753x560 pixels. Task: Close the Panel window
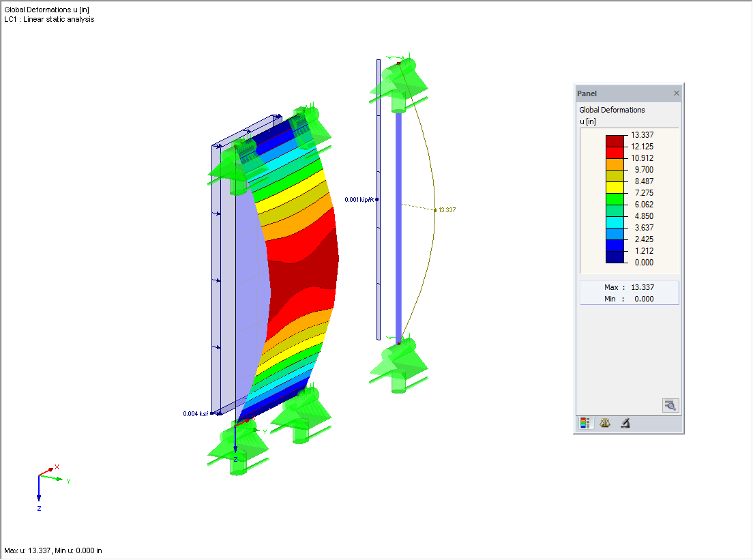click(676, 93)
